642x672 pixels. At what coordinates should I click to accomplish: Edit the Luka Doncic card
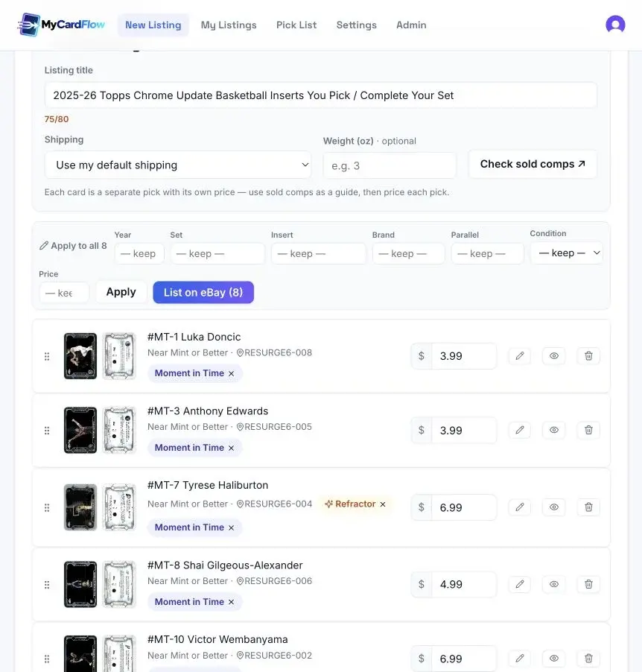[519, 355]
